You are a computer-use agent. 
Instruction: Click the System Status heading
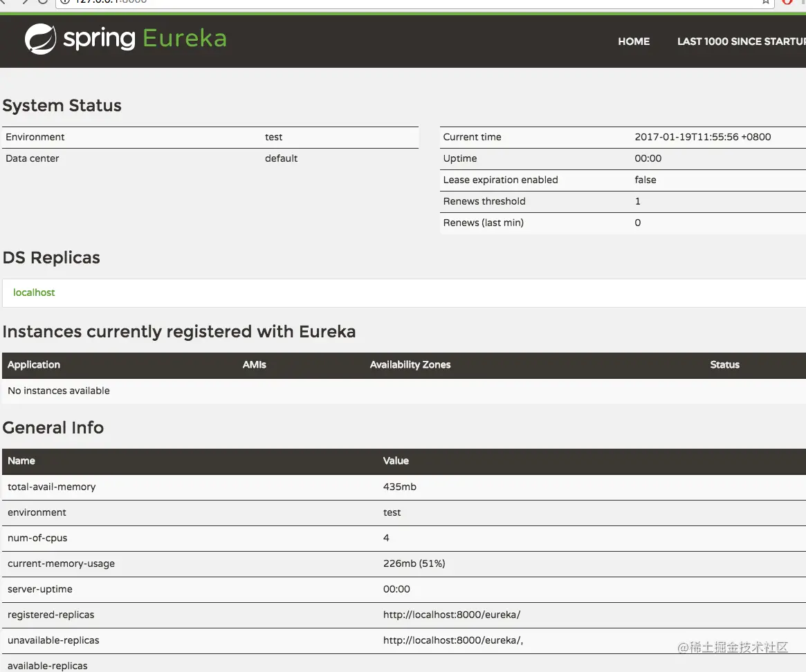[62, 105]
